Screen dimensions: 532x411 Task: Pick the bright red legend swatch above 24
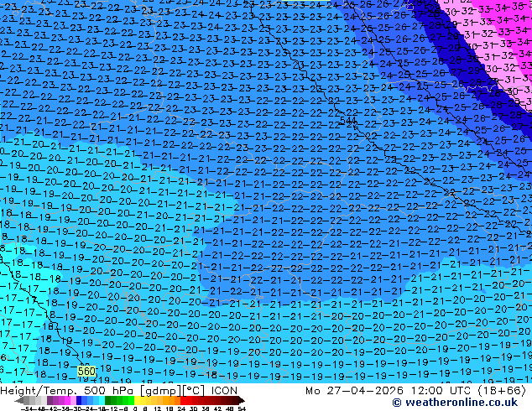(x=183, y=400)
